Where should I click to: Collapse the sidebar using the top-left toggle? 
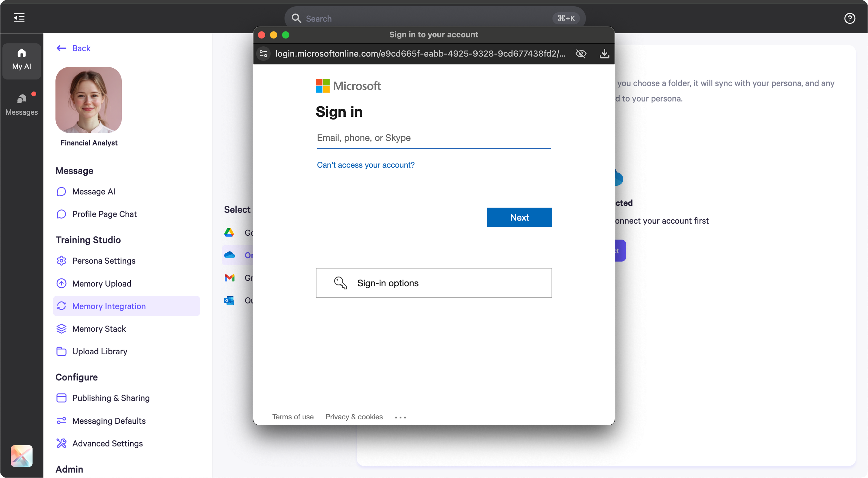[19, 18]
